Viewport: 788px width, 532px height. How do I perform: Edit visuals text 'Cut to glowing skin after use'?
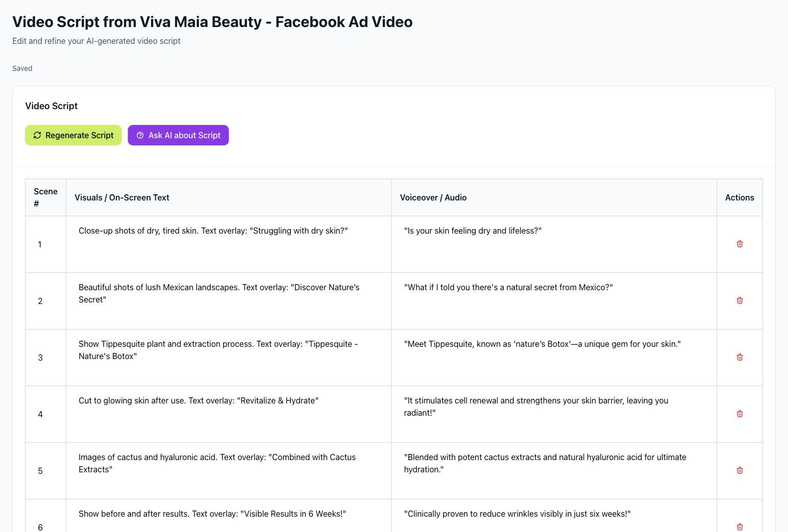229,414
